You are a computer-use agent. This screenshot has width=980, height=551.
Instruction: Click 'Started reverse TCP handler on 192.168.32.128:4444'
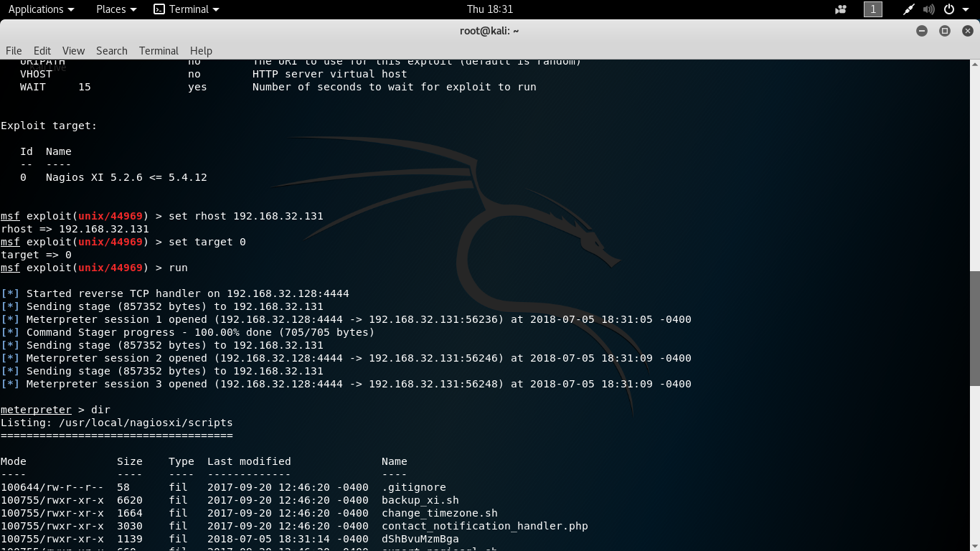click(188, 293)
